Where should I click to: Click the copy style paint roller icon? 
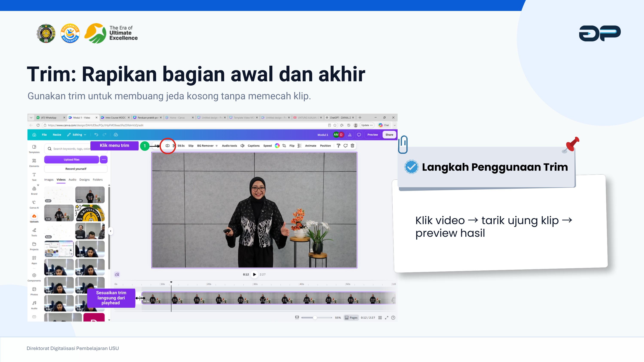coord(338,146)
